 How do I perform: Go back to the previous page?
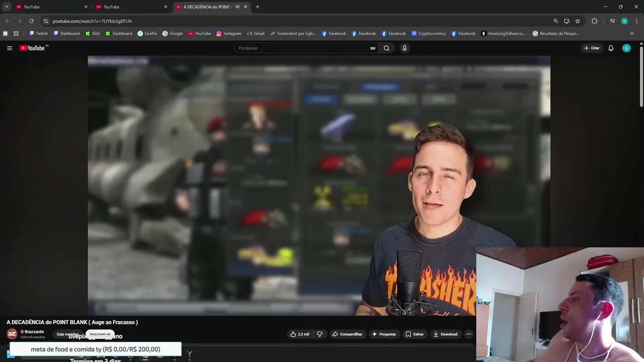(7, 21)
